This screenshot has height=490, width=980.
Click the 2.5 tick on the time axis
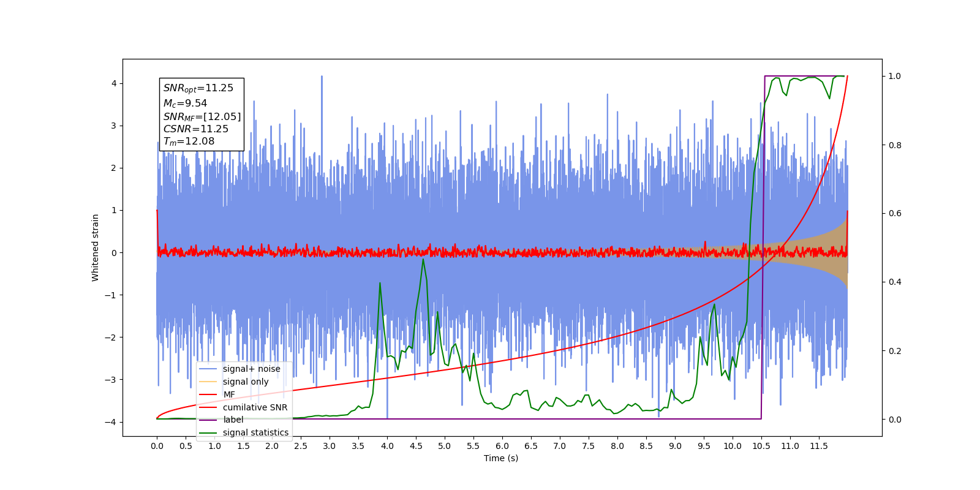[301, 446]
